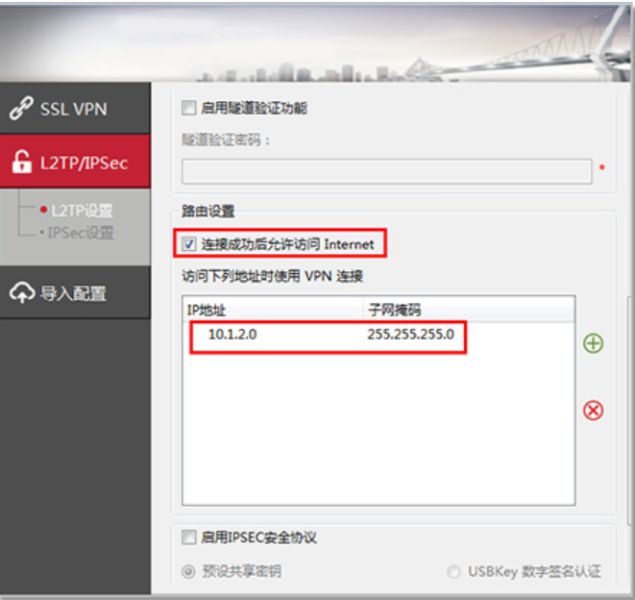The height and width of the screenshot is (600, 635).
Task: Enable the 启用隧道验证功能 checkbox
Action: [189, 108]
